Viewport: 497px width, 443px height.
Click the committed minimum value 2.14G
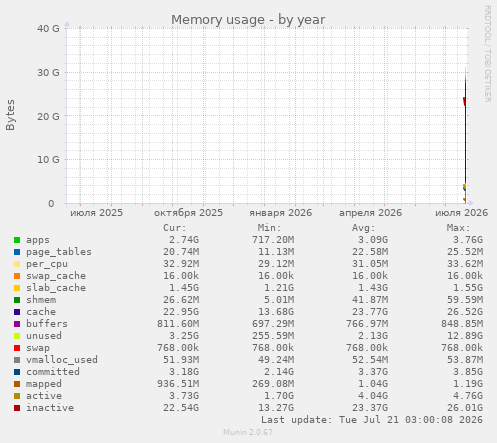[279, 372]
